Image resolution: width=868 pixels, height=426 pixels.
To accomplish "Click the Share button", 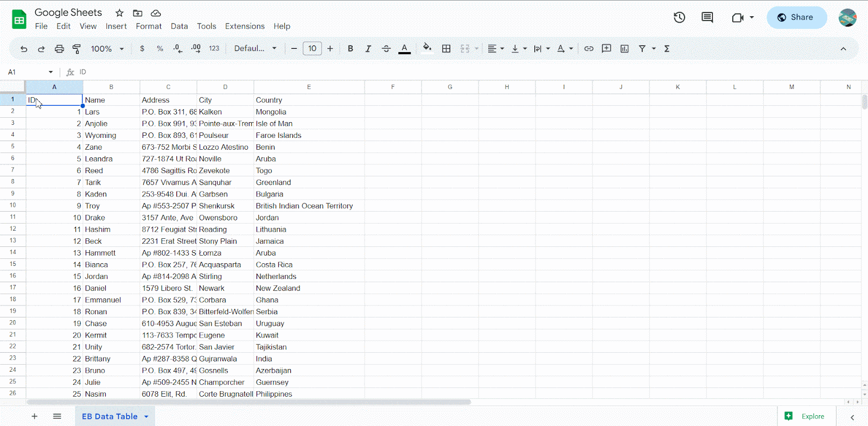I will [x=796, y=17].
